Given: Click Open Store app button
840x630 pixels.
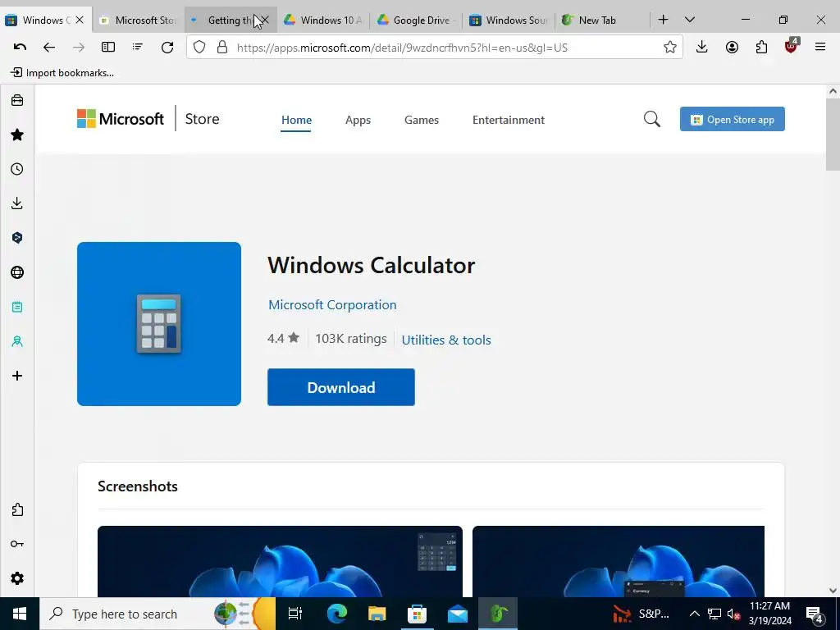Looking at the screenshot, I should 732,119.
